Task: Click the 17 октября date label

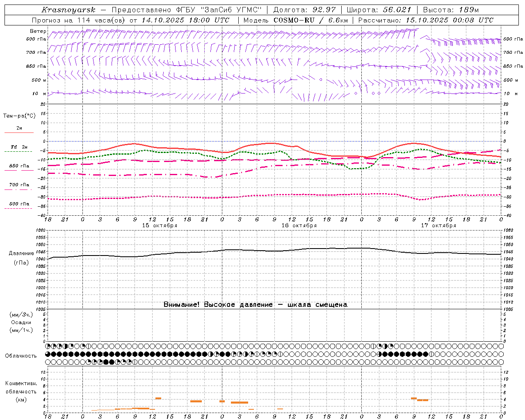Action: [x=438, y=226]
